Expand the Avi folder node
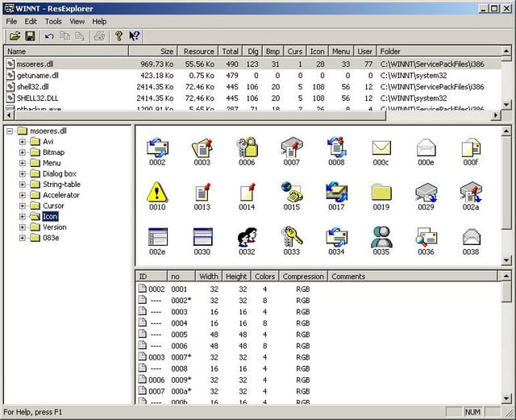This screenshot has width=516, height=420. tap(22, 142)
